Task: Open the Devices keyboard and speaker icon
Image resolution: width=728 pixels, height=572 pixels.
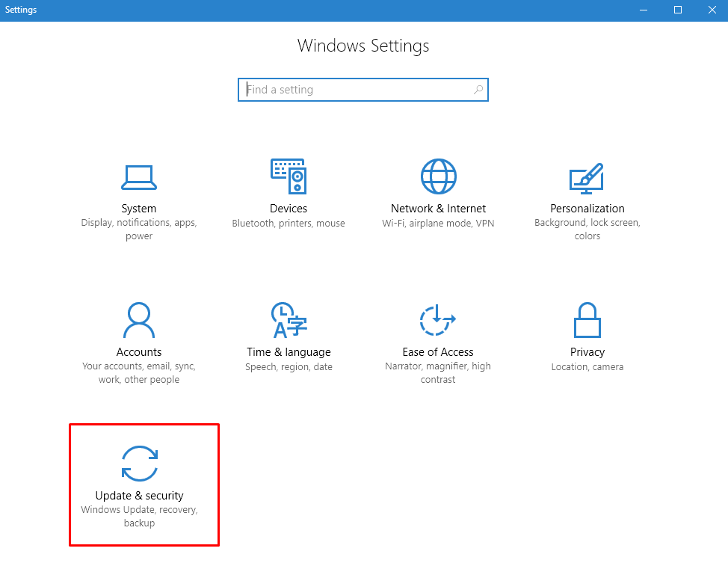Action: (289, 176)
